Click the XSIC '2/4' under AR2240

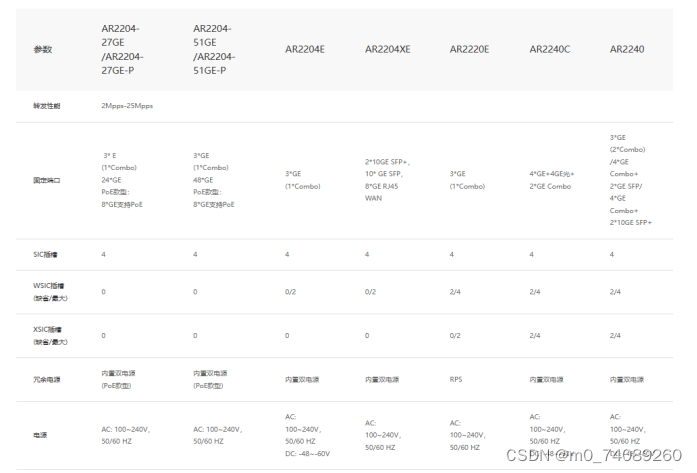click(x=615, y=336)
